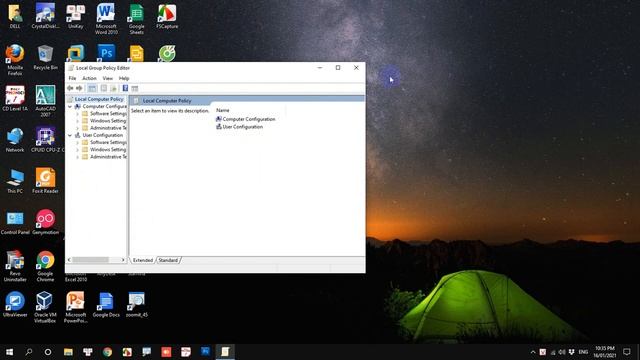The image size is (640, 360).
Task: Click the Back arrow in Group Policy toolbar
Action: [70, 88]
